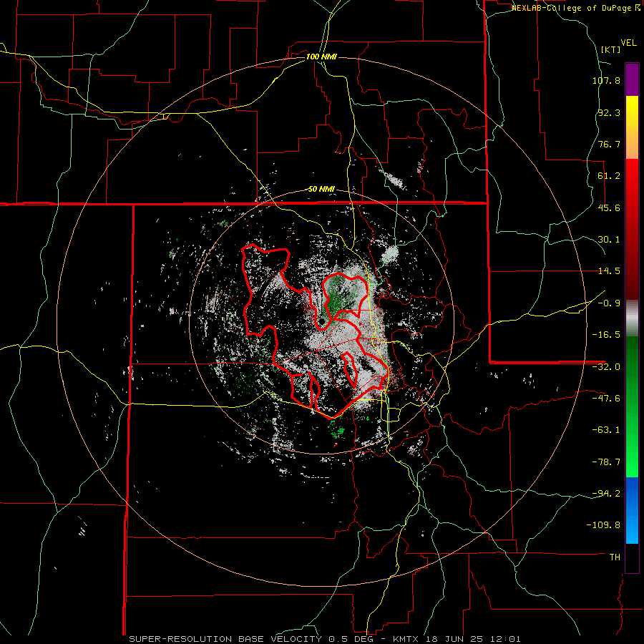Viewport: 644px width, 644px height.
Task: Click the -78.7 velocity scale value
Action: 606,462
